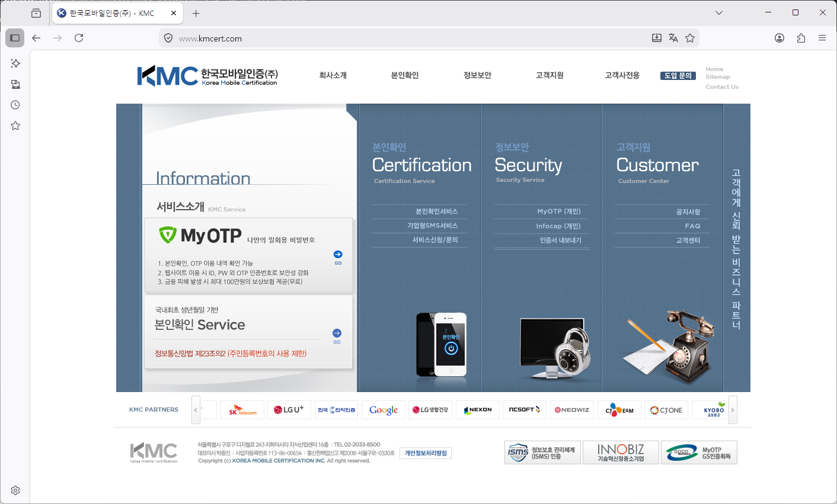The image size is (837, 504).
Task: Open the browser sidebar toggle
Action: (15, 38)
